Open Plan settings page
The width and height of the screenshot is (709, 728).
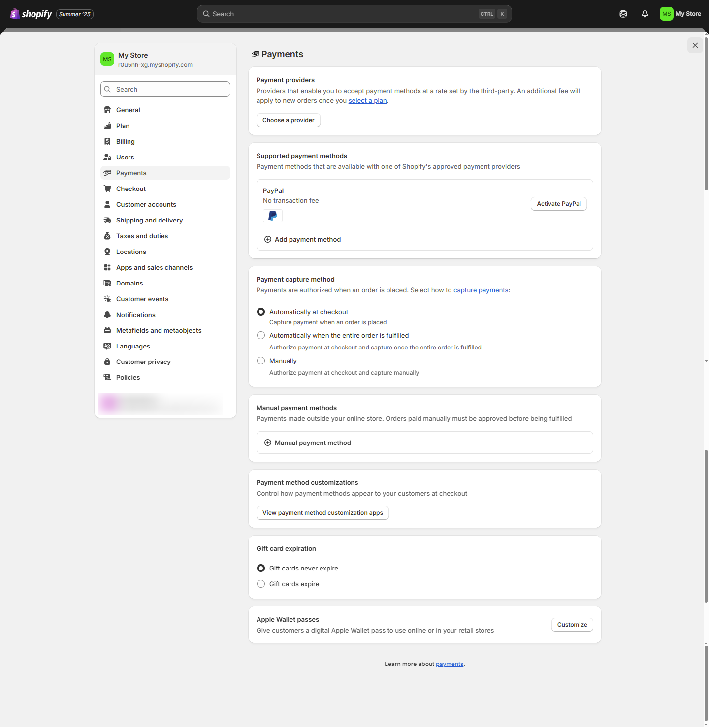(165, 126)
